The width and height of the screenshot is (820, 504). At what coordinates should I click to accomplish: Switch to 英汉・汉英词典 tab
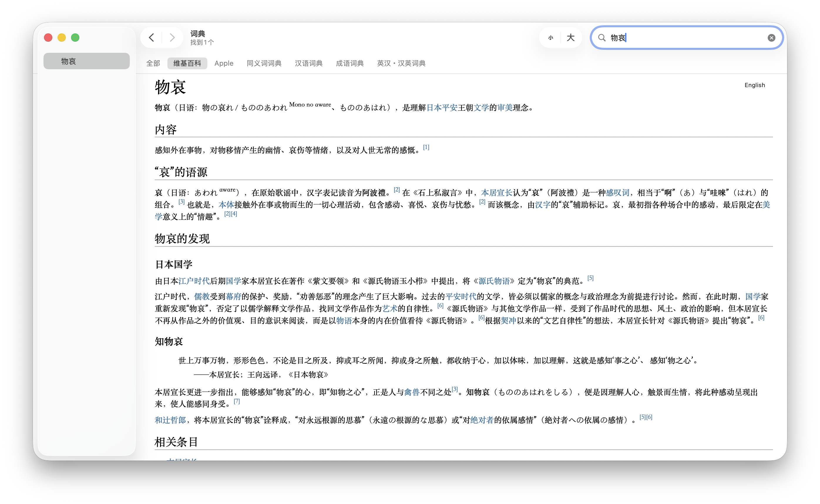point(401,63)
